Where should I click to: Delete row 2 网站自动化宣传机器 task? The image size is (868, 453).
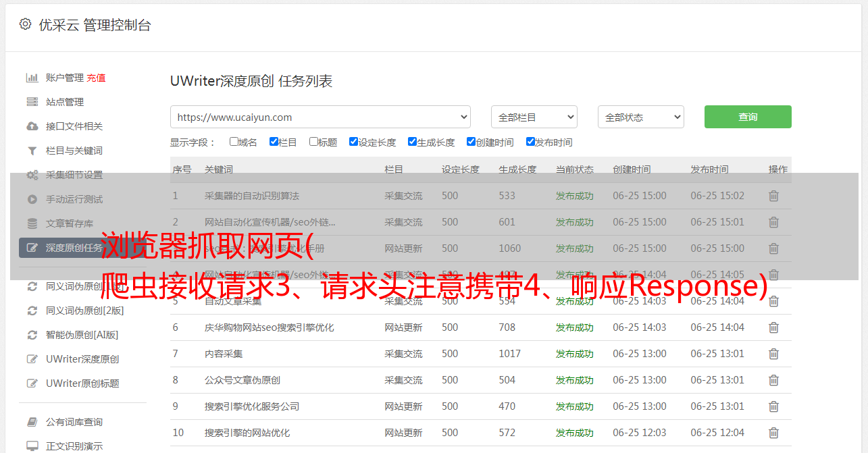[x=773, y=222]
